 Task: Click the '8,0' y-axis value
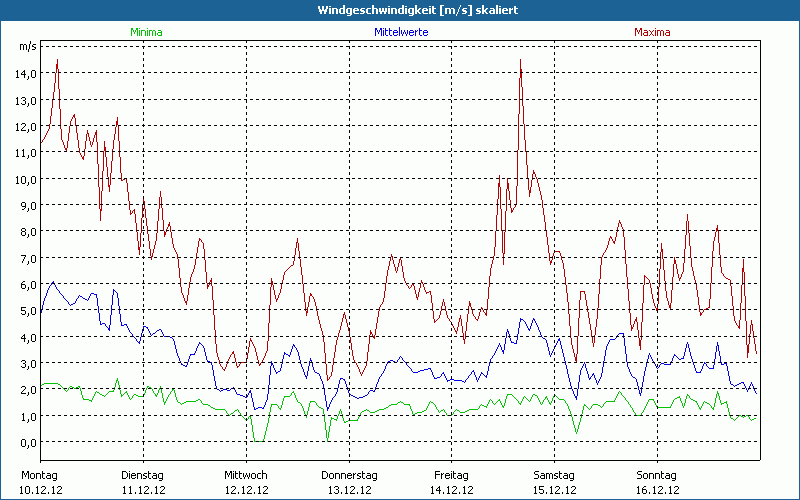(x=28, y=232)
